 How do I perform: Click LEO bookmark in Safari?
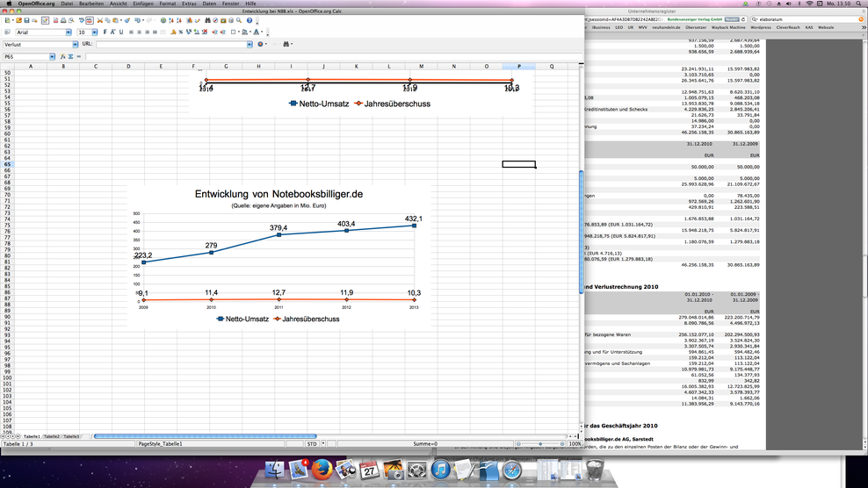pyautogui.click(x=618, y=27)
